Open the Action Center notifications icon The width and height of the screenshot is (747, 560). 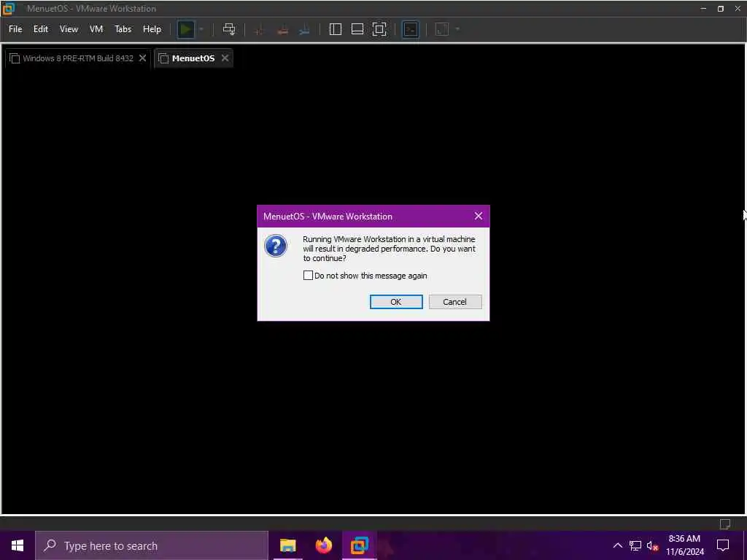click(x=723, y=545)
